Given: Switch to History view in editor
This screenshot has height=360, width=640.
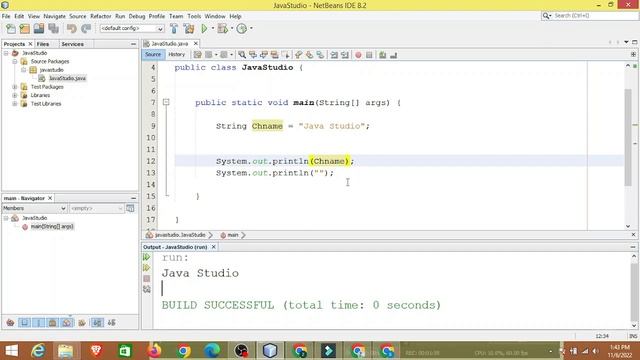Looking at the screenshot, I should 177,55.
